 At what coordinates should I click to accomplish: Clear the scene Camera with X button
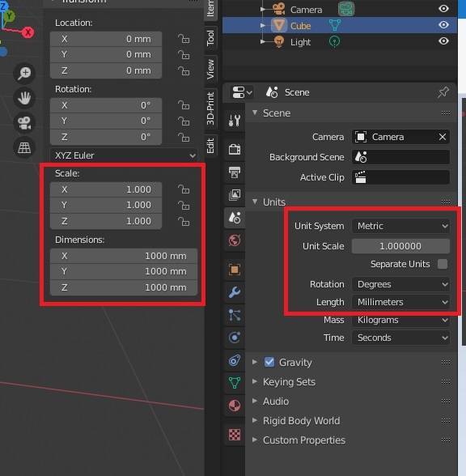tap(443, 137)
